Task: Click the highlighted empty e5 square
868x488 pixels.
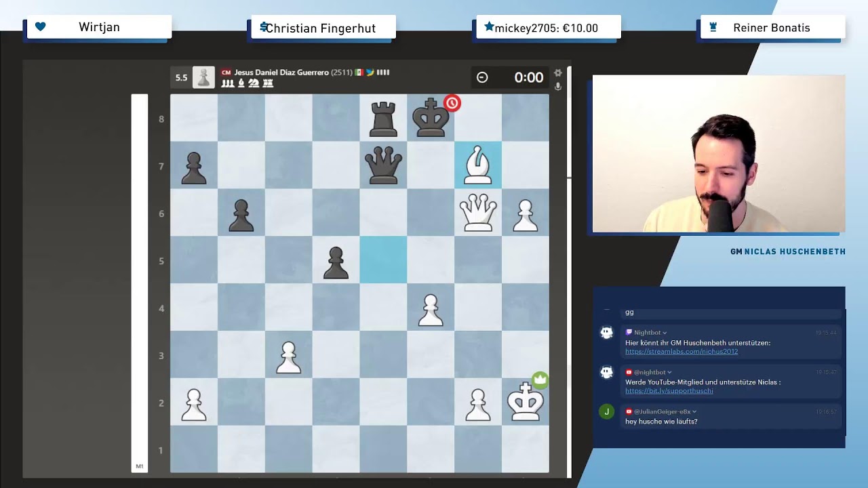Action: click(x=383, y=260)
